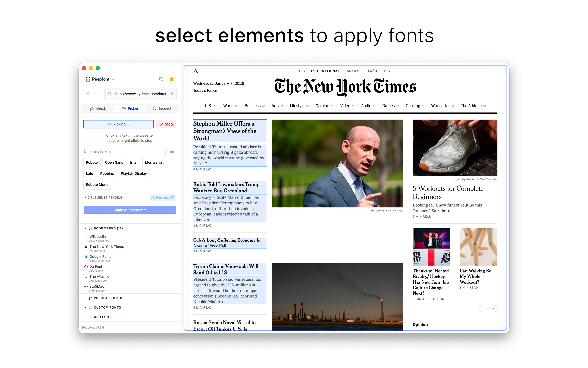Open Can Walking Be My Whole Workout article
Screen dimensions: 588x368
tap(475, 276)
